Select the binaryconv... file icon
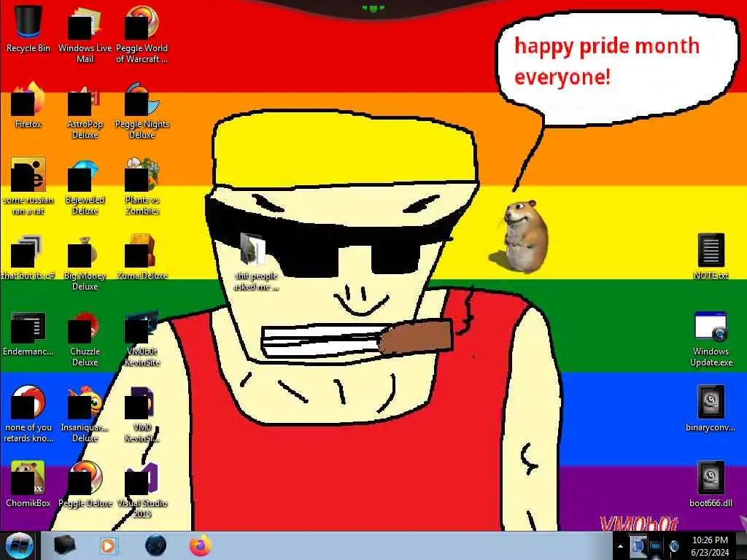 click(711, 408)
